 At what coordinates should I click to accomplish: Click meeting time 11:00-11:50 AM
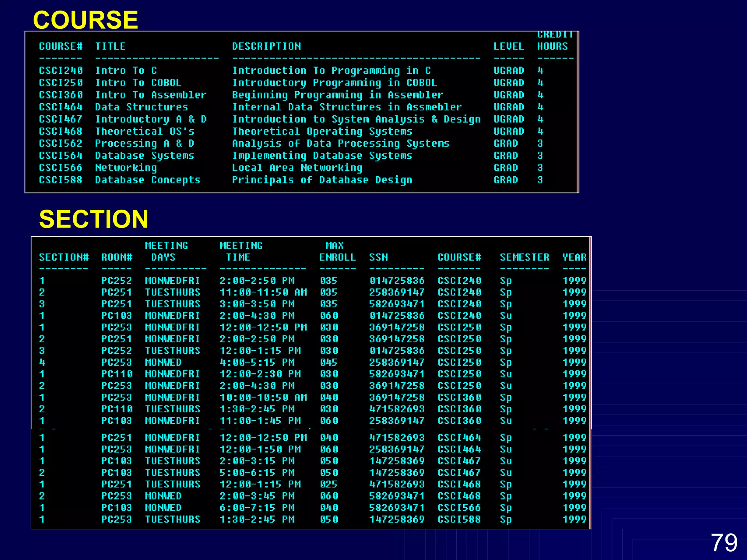coord(263,292)
